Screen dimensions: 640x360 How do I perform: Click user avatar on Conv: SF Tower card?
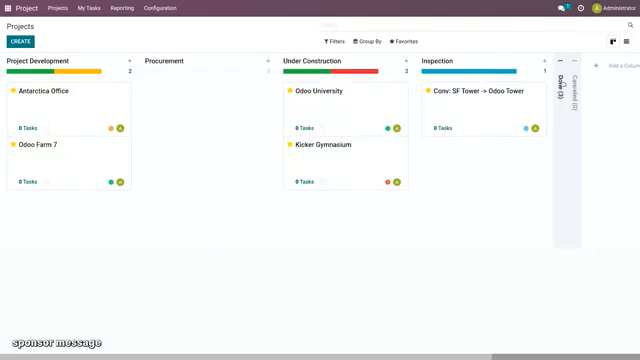[535, 128]
